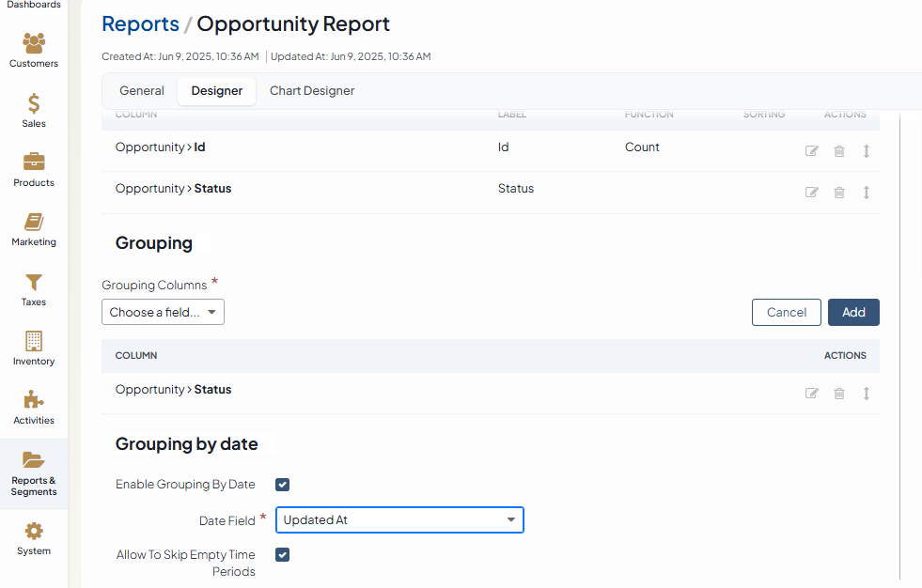Go to Sales section in sidebar
The height and width of the screenshot is (588, 922).
click(x=34, y=110)
